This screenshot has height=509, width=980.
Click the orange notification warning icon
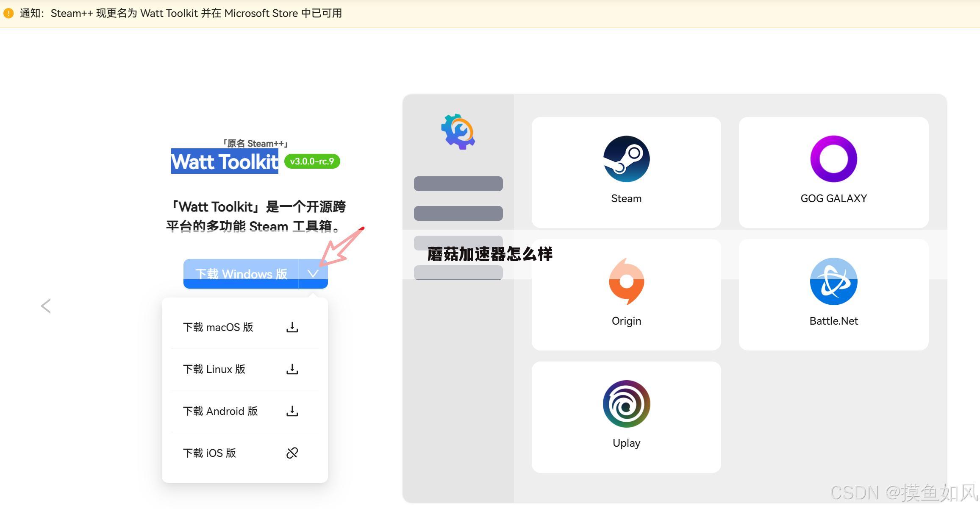click(8, 14)
